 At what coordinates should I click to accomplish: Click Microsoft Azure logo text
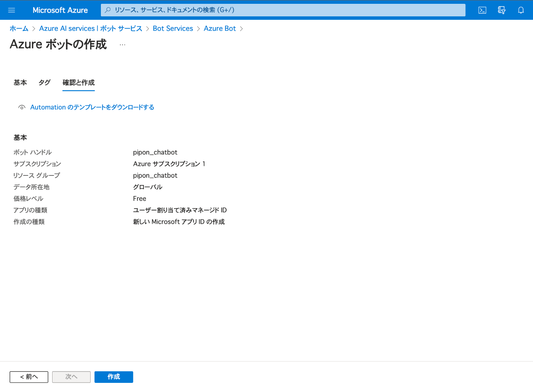pyautogui.click(x=60, y=10)
